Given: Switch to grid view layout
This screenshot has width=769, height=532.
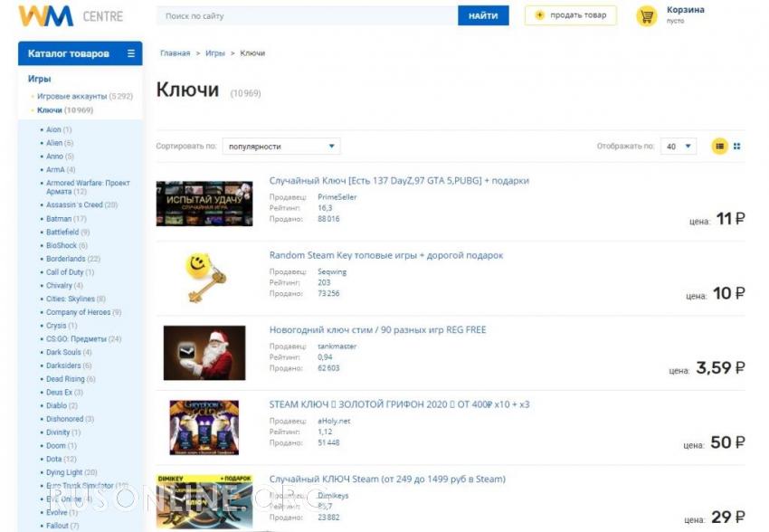Looking at the screenshot, I should [x=736, y=146].
